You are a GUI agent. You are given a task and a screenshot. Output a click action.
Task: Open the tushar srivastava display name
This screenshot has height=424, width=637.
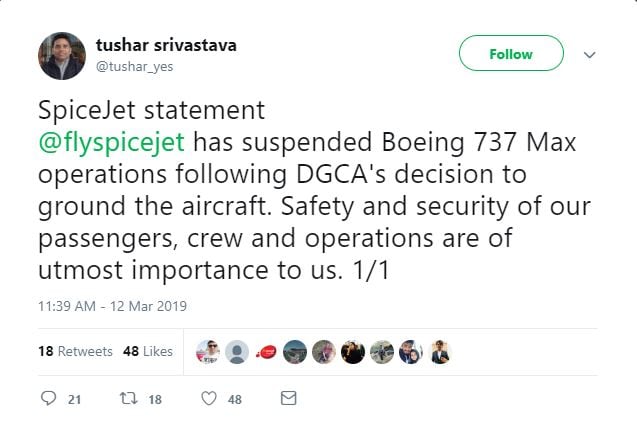166,45
